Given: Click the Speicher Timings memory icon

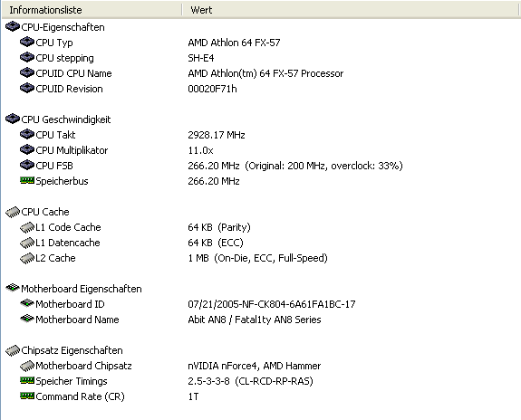Looking at the screenshot, I should pyautogui.click(x=27, y=380).
